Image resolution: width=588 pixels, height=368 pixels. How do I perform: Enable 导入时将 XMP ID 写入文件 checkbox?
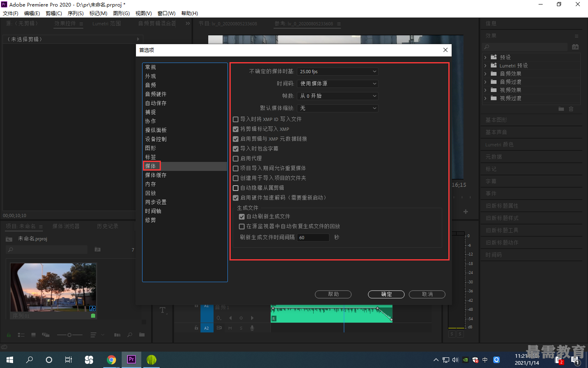[x=236, y=119]
